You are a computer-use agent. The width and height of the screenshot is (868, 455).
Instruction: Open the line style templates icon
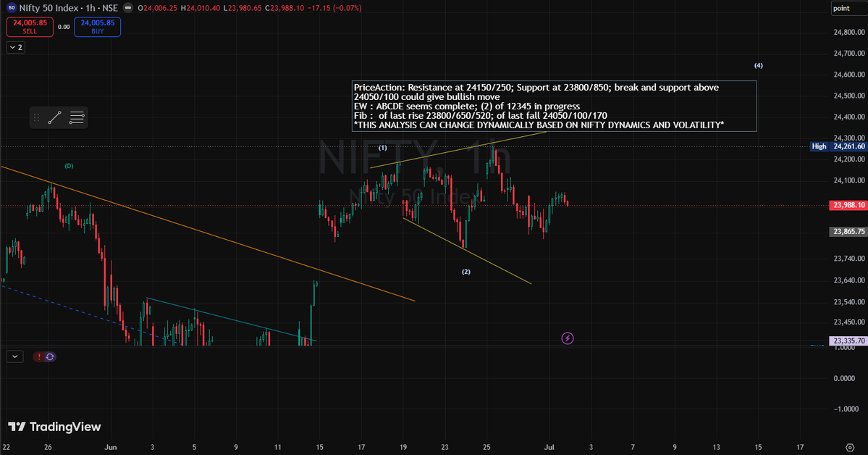(77, 117)
